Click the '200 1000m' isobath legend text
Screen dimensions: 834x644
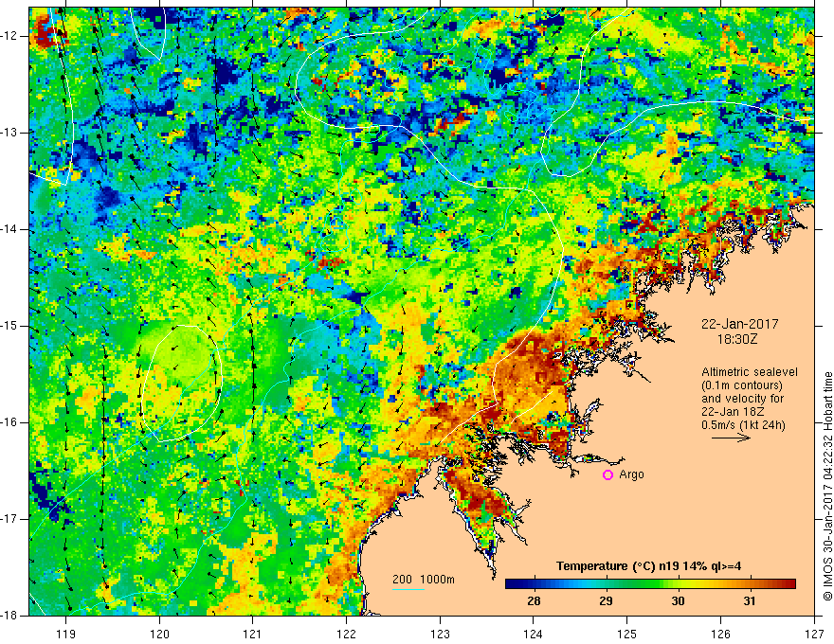[424, 580]
